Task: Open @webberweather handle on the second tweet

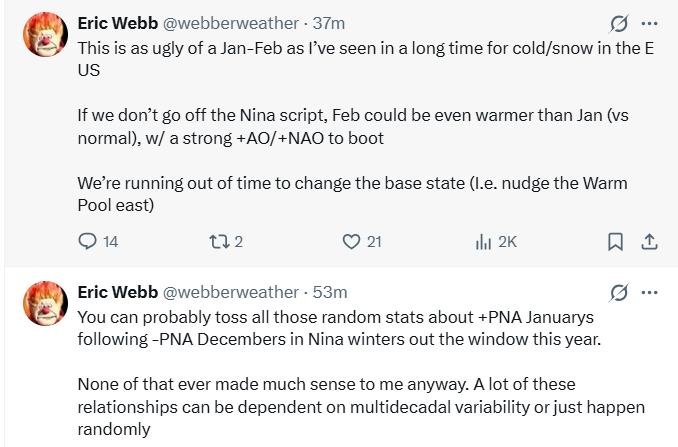Action: tap(230, 292)
